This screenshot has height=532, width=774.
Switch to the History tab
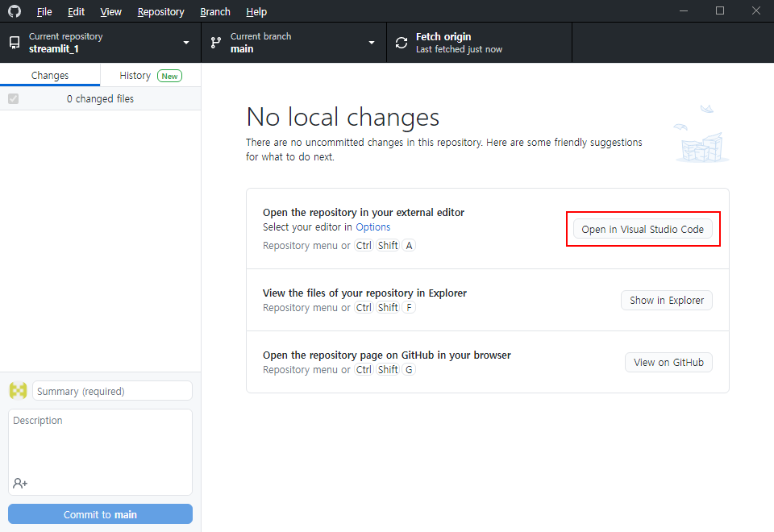[x=151, y=75]
